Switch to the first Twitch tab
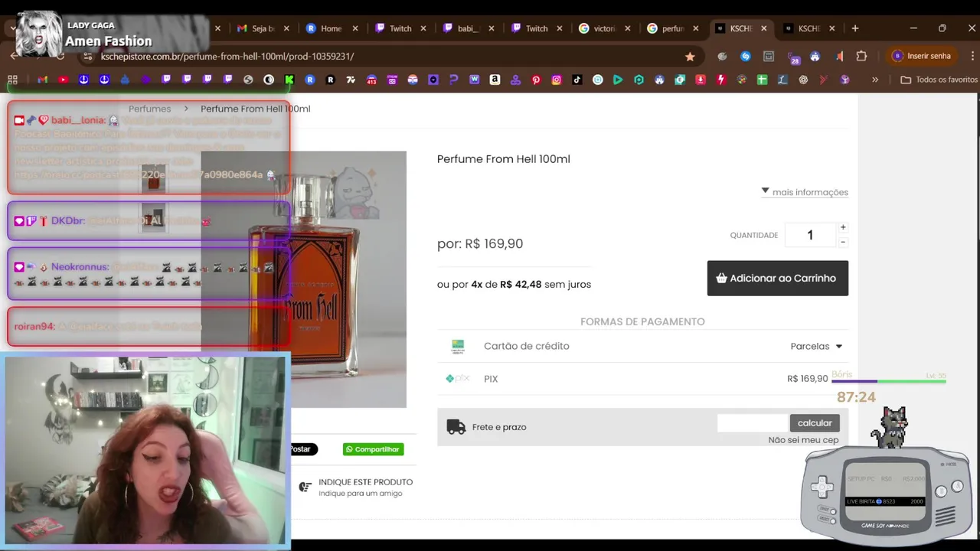 [x=400, y=28]
